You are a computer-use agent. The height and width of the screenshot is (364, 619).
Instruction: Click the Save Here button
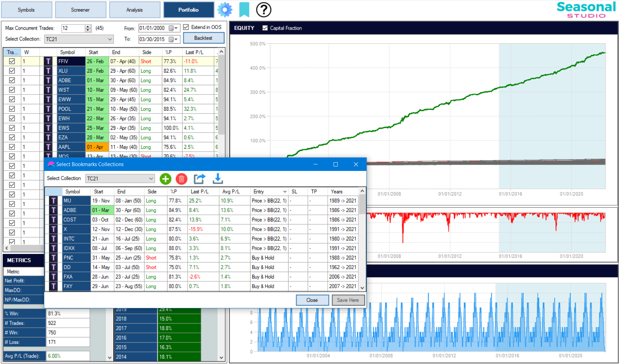tap(348, 300)
